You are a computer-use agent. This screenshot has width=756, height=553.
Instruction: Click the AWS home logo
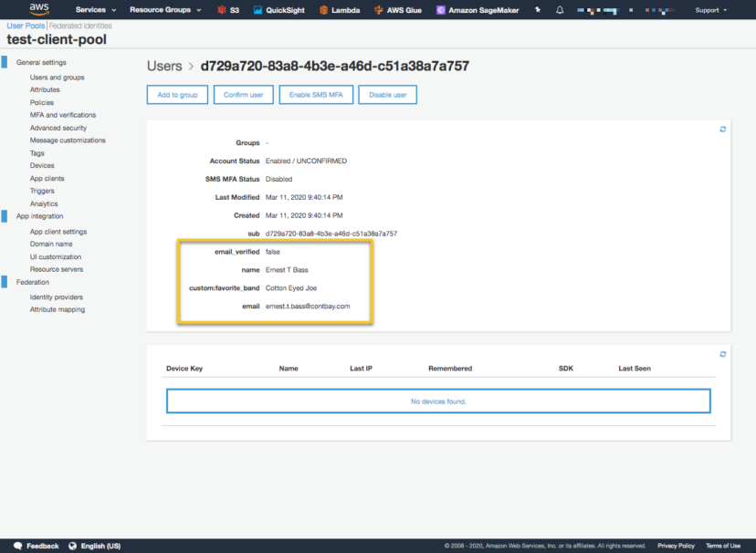click(35, 10)
